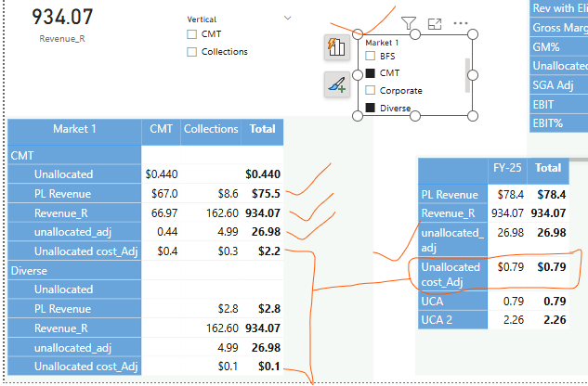Screen dimensions: 588x386
Task: Check BFS in the Market 1 slicer
Action: click(370, 56)
